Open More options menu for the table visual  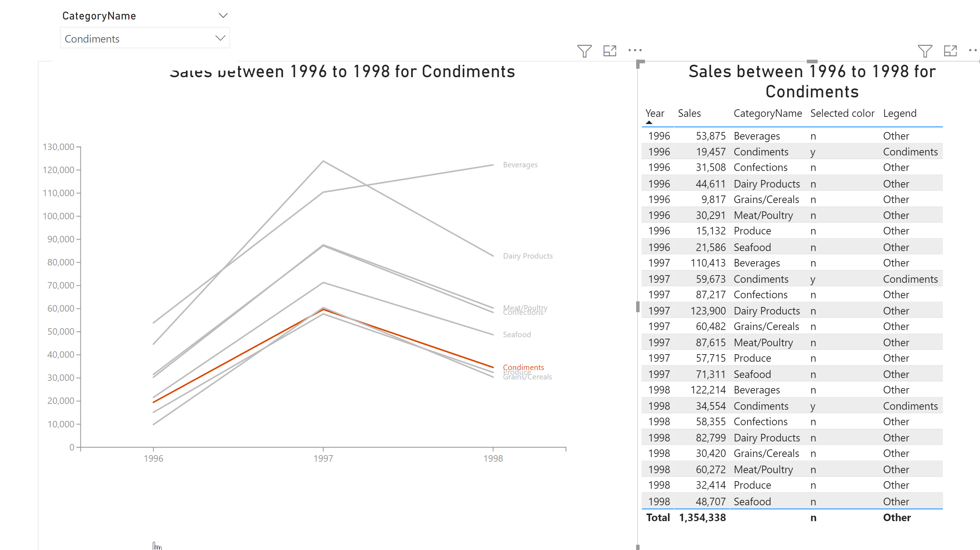tap(975, 50)
